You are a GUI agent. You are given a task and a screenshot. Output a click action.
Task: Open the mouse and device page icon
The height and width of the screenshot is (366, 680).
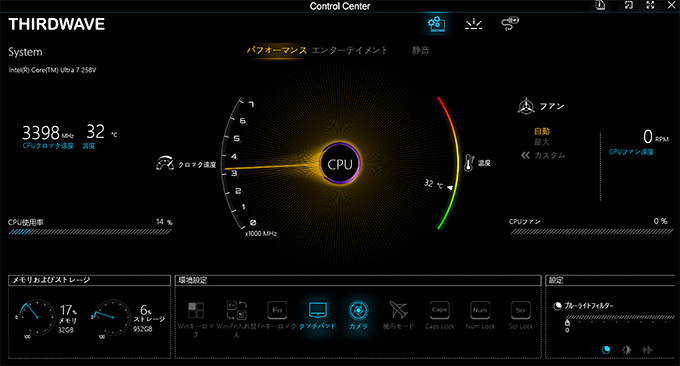tap(510, 23)
